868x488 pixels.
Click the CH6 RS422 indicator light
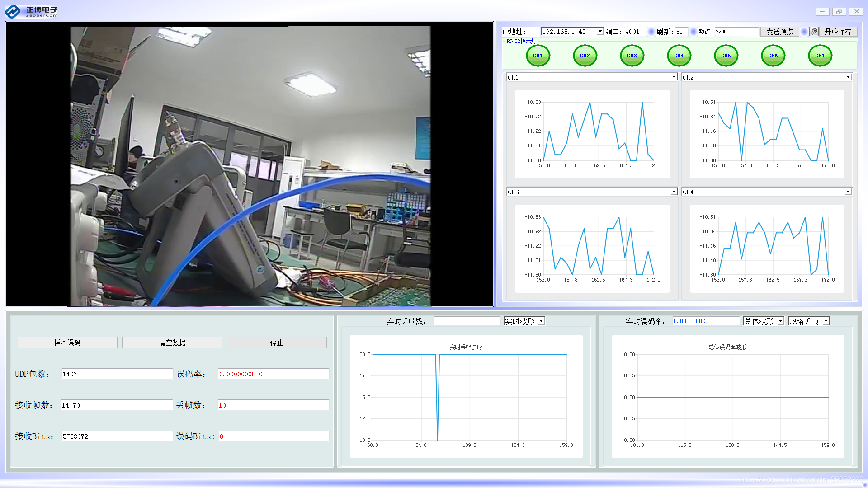(773, 56)
